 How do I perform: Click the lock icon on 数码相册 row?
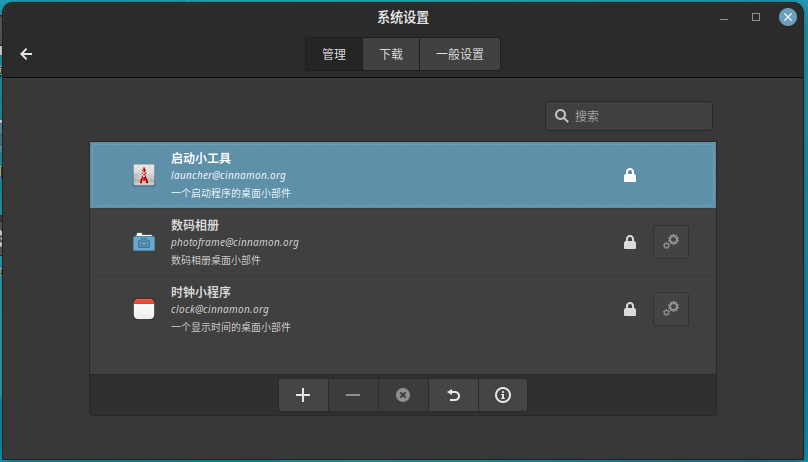(x=630, y=242)
